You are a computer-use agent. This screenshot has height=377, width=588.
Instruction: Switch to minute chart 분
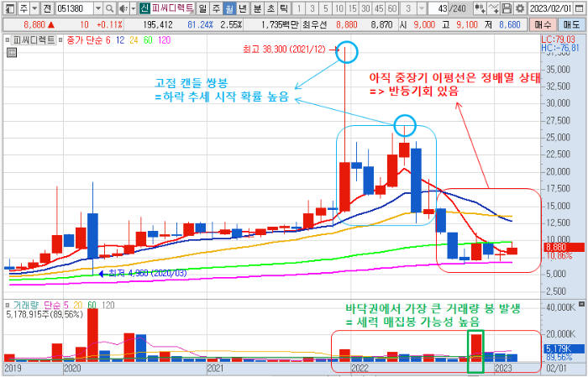tap(257, 8)
